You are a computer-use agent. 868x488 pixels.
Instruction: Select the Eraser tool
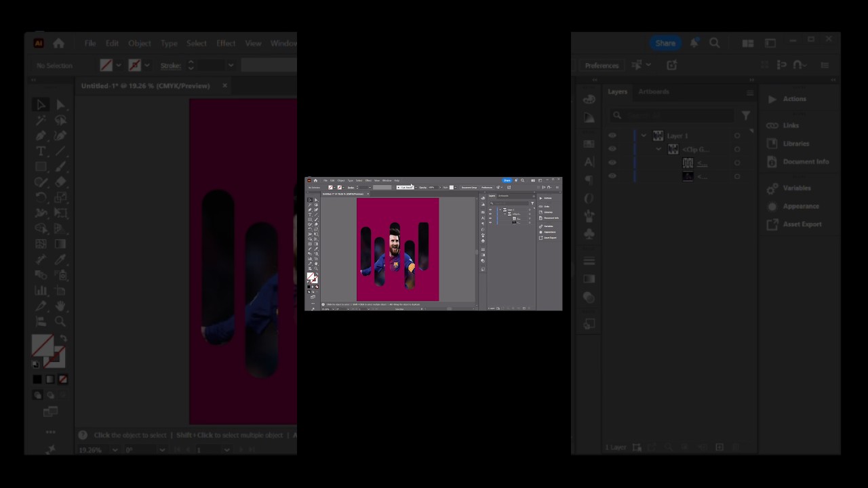pyautogui.click(x=60, y=182)
